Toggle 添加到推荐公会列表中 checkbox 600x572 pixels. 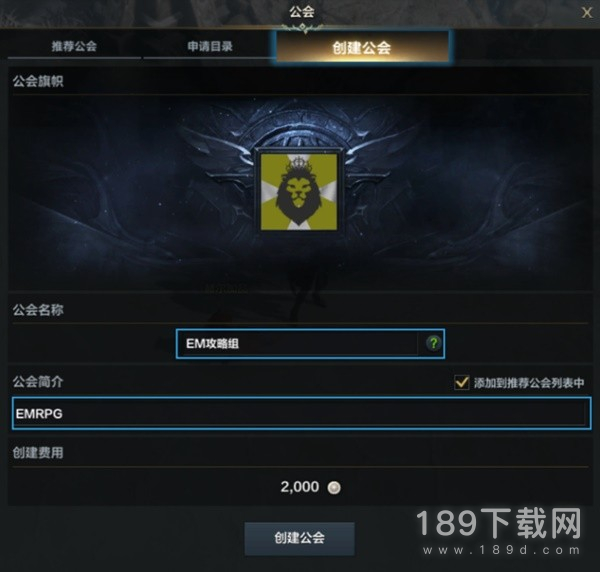click(x=461, y=382)
